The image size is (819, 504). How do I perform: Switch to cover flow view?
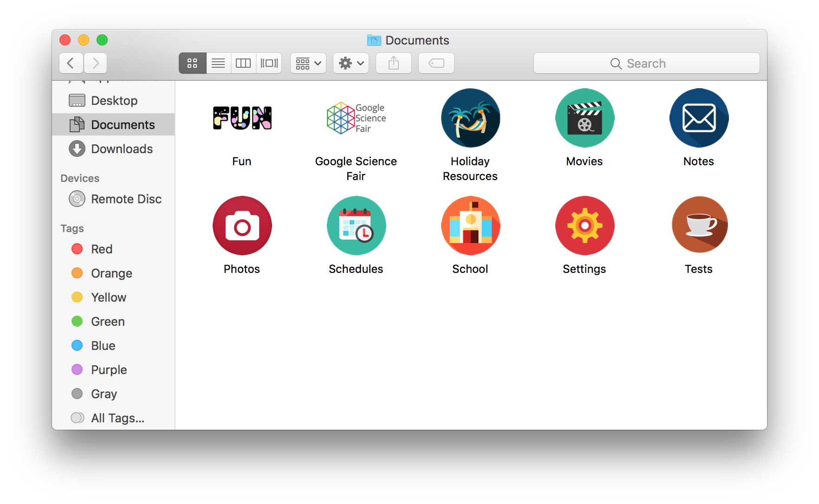[x=269, y=63]
